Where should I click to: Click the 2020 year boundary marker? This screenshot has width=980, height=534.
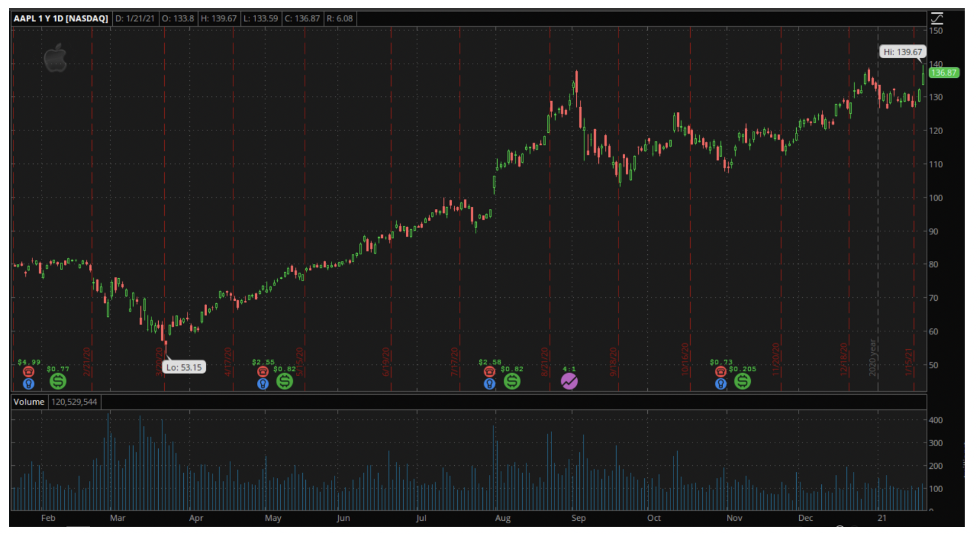click(873, 358)
